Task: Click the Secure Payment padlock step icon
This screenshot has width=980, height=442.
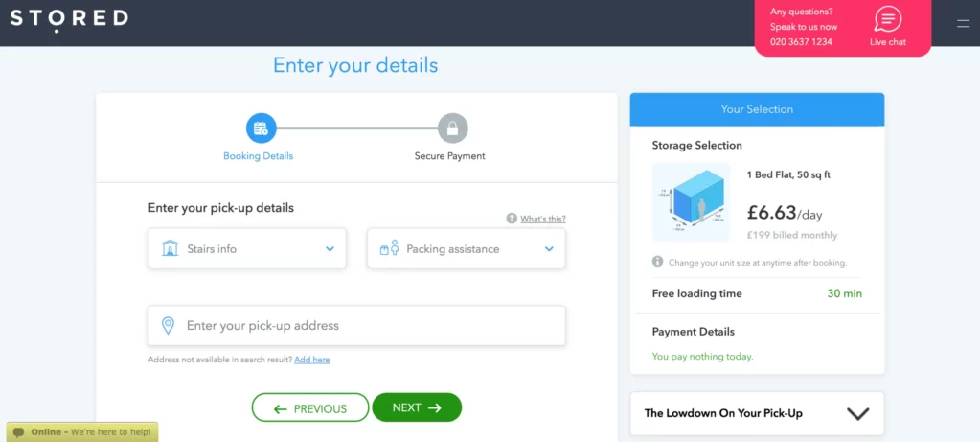Action: point(452,128)
